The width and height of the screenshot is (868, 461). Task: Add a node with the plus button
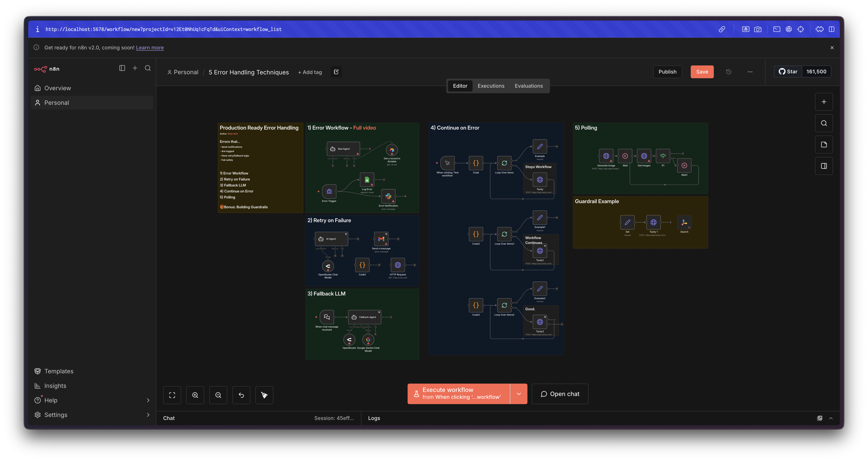(824, 102)
